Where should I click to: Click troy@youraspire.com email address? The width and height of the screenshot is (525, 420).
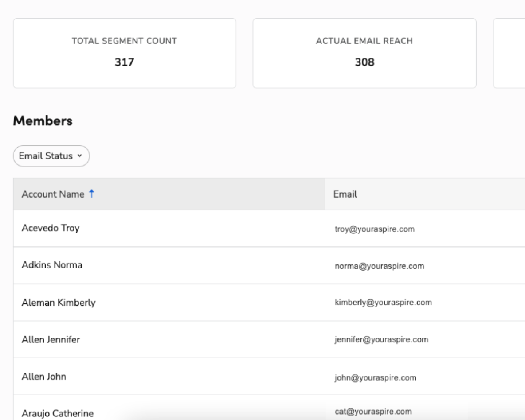(375, 229)
